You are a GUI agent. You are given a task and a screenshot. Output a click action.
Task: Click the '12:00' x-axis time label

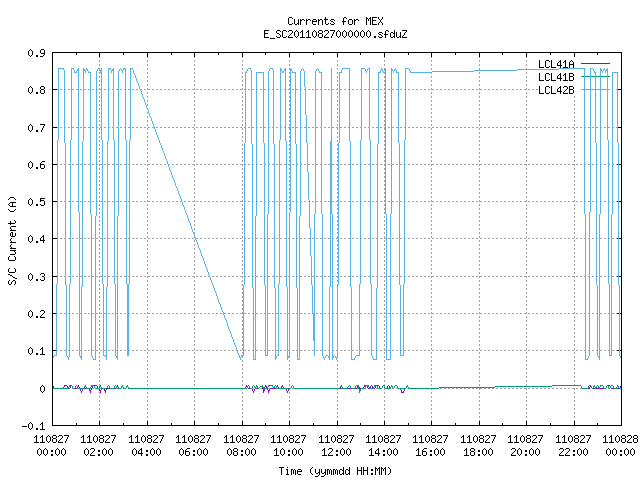(x=336, y=452)
